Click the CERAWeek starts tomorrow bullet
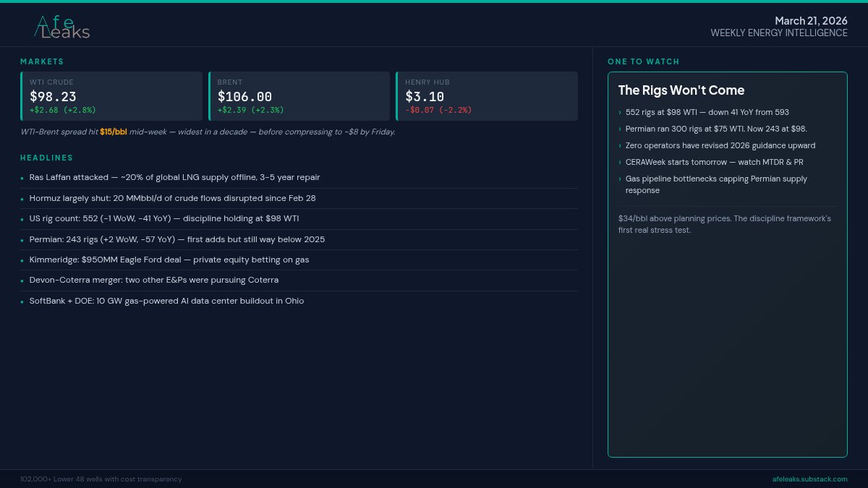Screen dimensions: 868x488 (714, 162)
